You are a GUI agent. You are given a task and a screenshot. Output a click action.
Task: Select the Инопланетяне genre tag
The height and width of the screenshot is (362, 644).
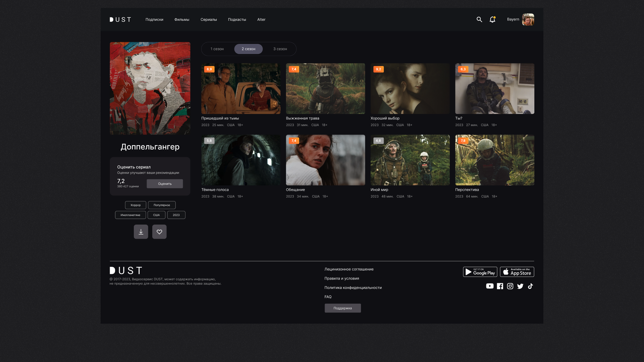point(130,215)
